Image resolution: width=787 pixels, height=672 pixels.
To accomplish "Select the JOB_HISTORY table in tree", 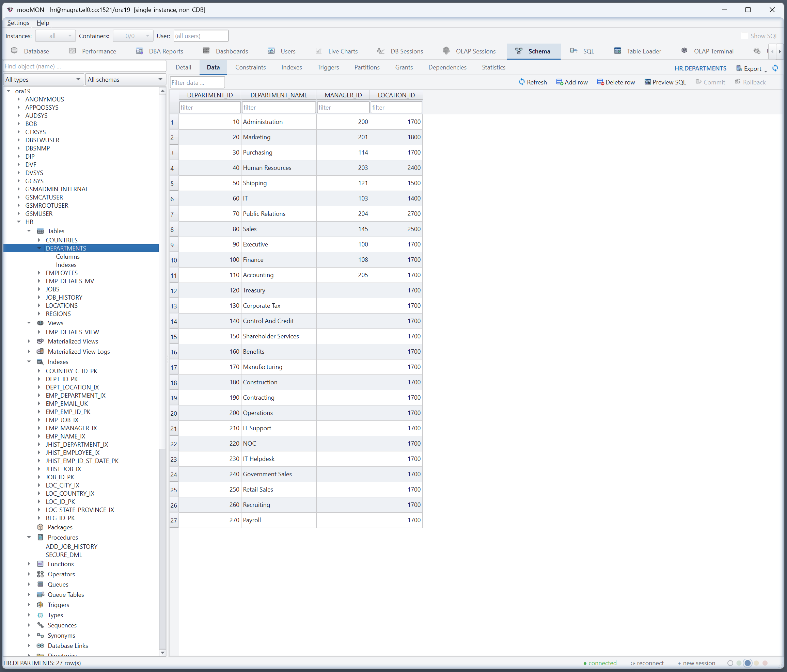I will pos(64,297).
